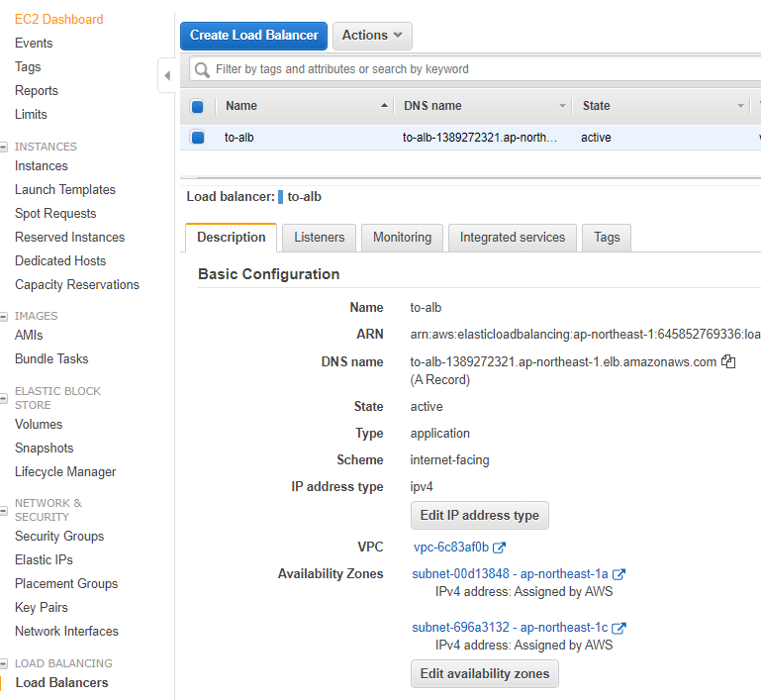
Task: Click the truncated DNS name table cell
Action: pos(480,138)
